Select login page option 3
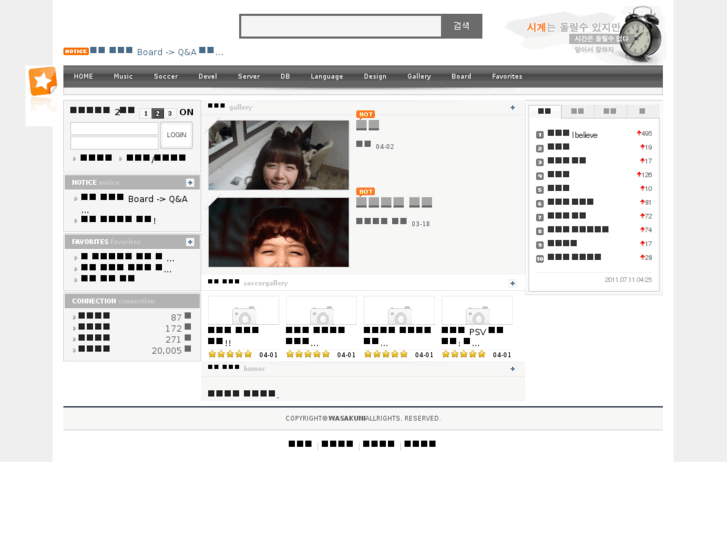This screenshot has height=545, width=727. tap(170, 114)
